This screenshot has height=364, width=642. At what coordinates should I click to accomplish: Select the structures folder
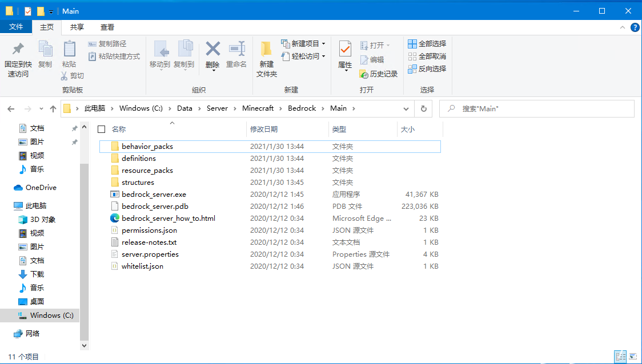tap(270, 183)
